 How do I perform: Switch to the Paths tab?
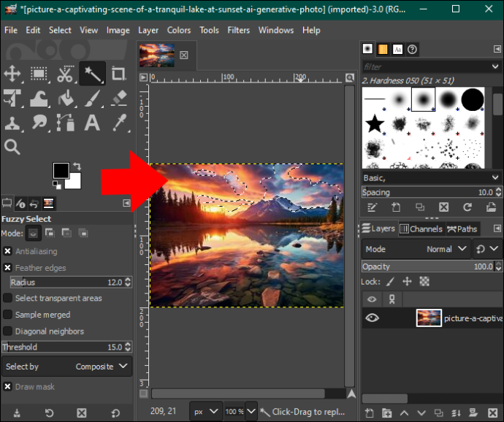point(462,229)
